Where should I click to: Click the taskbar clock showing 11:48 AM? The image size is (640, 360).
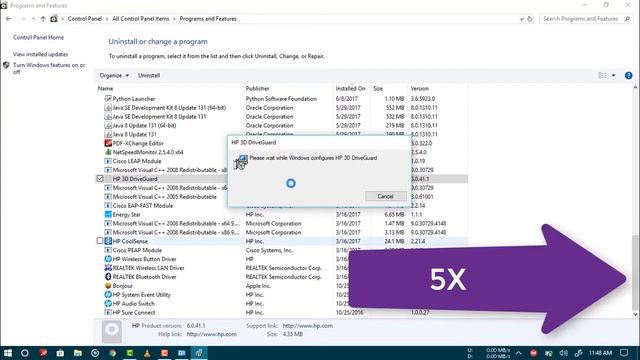[600, 353]
